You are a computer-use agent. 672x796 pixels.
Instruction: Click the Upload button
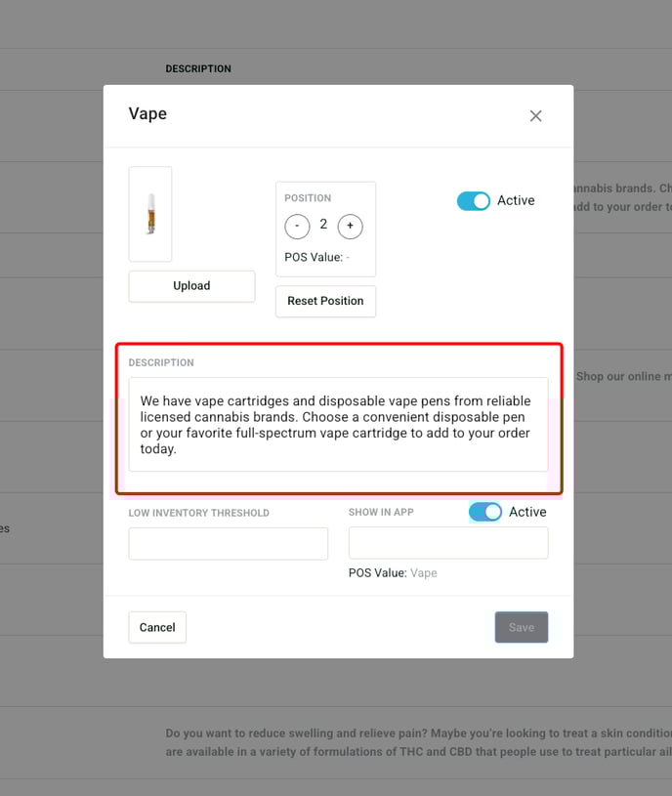(191, 286)
